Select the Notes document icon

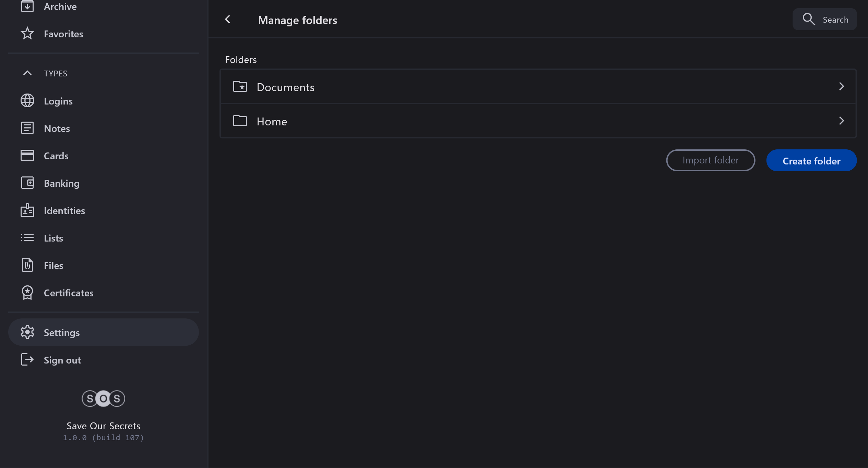[27, 128]
